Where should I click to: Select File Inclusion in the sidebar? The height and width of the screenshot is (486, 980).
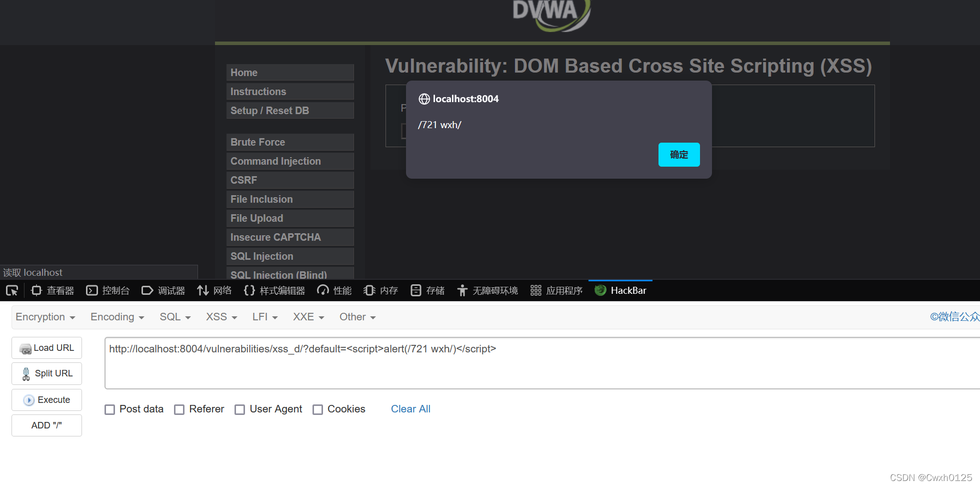coord(290,199)
